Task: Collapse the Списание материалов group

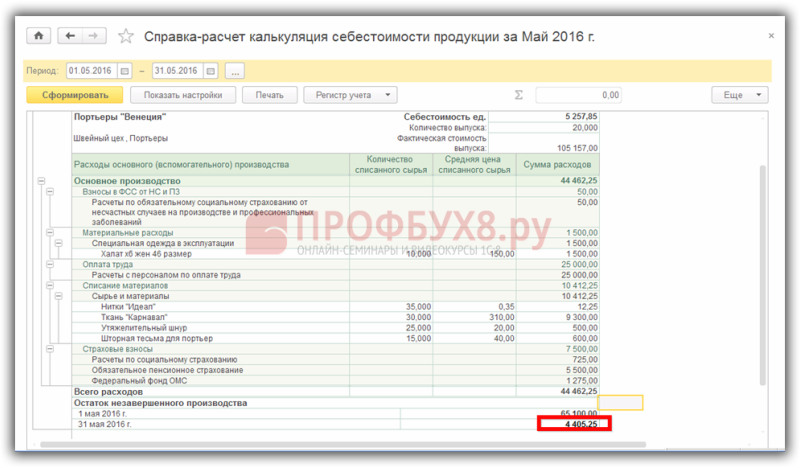Action: (50, 285)
